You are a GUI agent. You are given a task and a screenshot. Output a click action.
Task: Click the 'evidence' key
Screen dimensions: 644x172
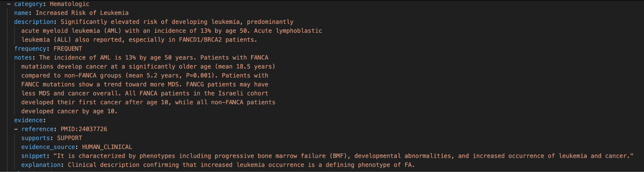pyautogui.click(x=28, y=120)
